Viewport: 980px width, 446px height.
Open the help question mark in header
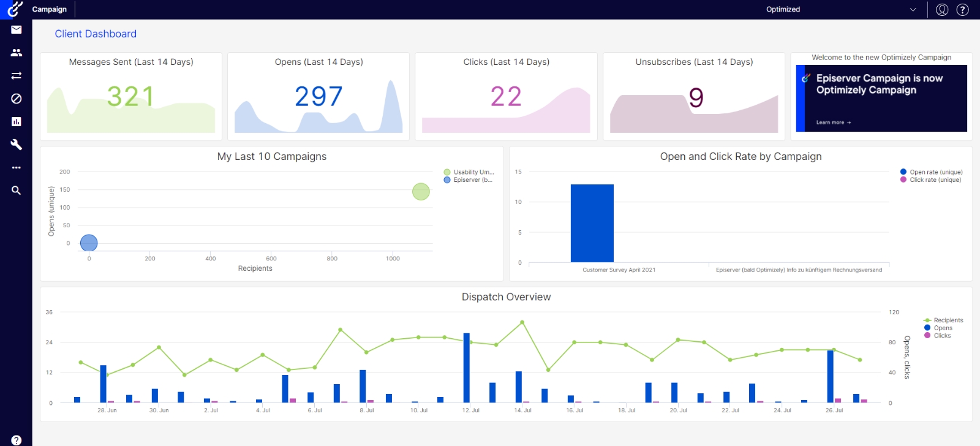click(963, 9)
